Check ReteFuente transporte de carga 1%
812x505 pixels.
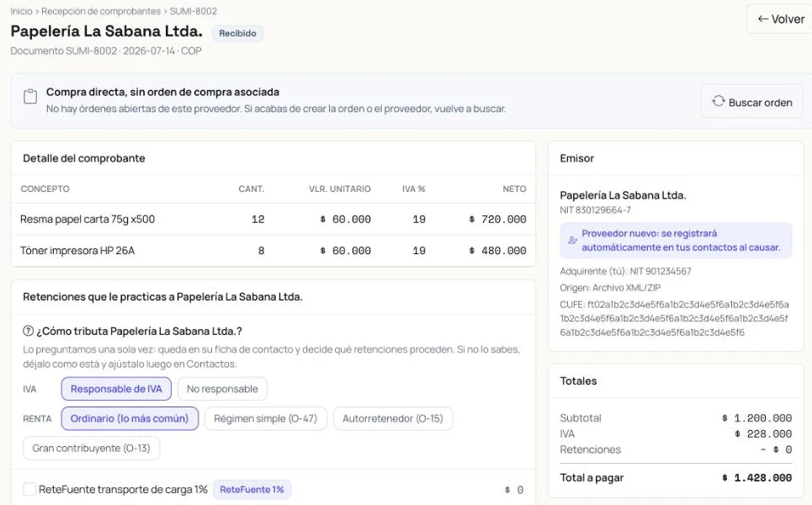[30, 489]
